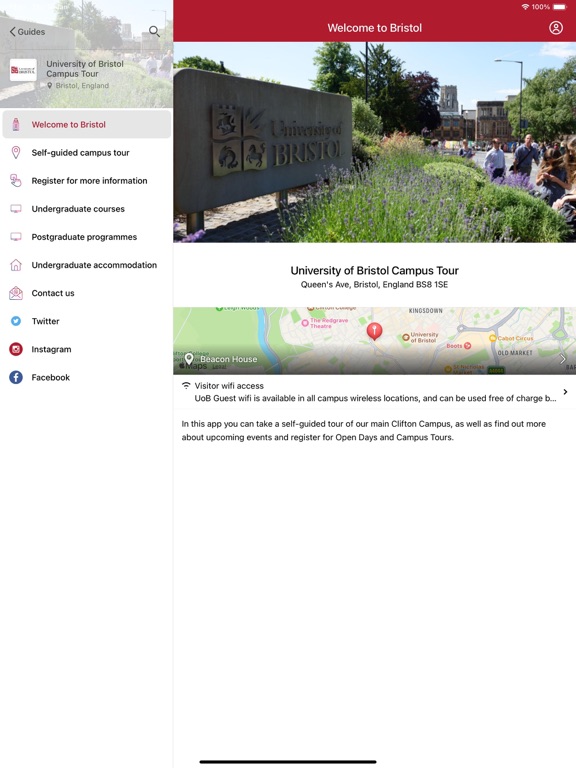Click University of Bristol Campus Tour heading
576x768 pixels.
(375, 270)
